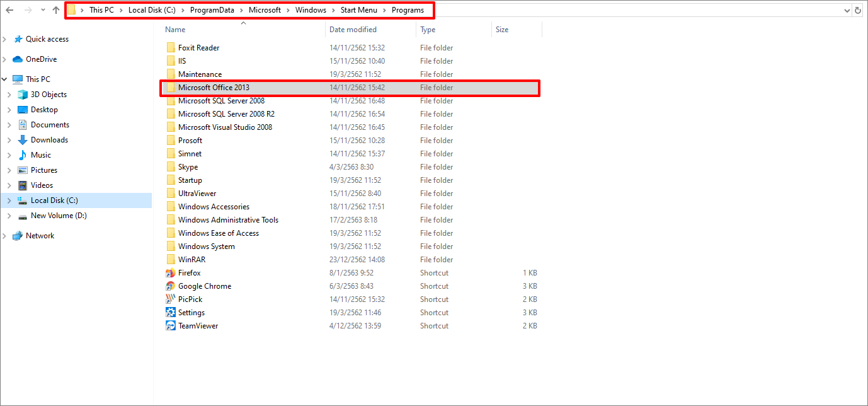Expand the Local Disk (C:) tree node
868x406 pixels.
point(9,200)
